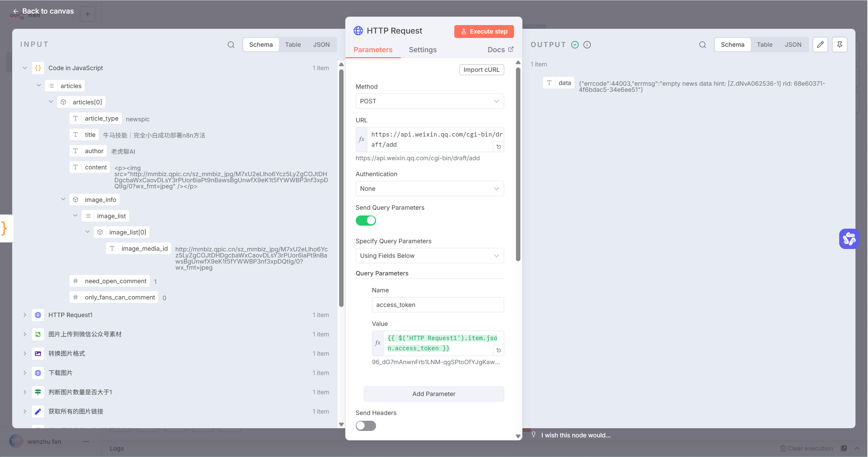Click the info icon beside OUTPUT

point(587,45)
